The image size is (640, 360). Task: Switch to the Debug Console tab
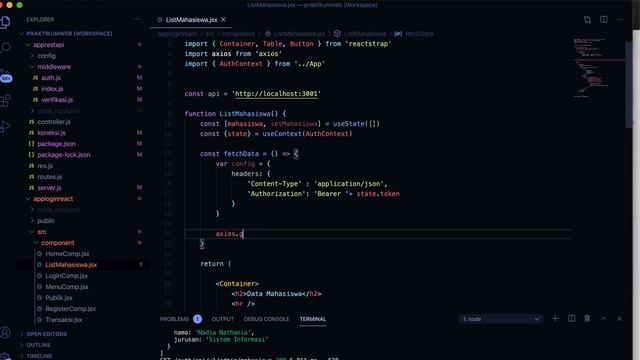(266, 319)
